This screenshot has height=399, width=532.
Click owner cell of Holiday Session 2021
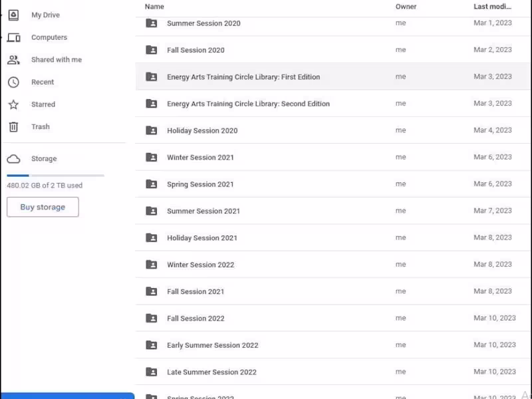(x=401, y=237)
